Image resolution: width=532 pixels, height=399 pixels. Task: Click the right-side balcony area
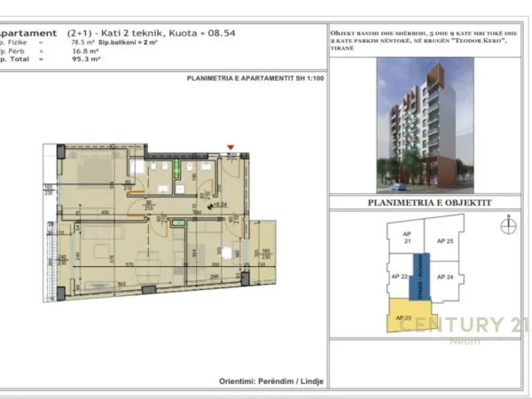[264, 251]
